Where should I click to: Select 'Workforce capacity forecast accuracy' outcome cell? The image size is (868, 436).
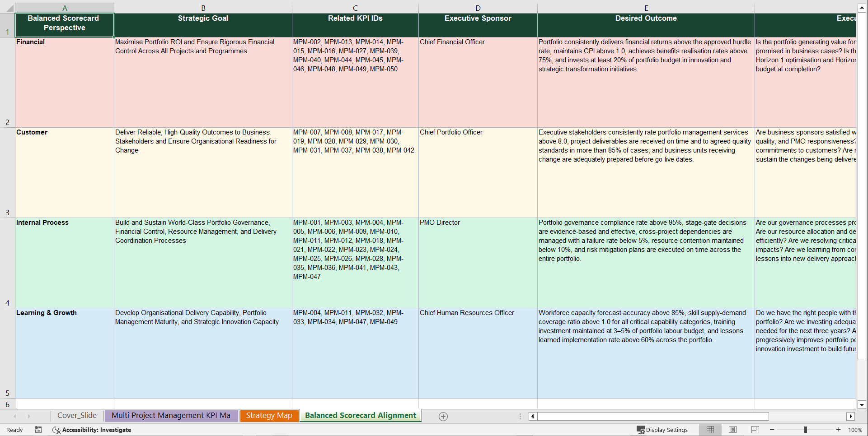tap(646, 353)
